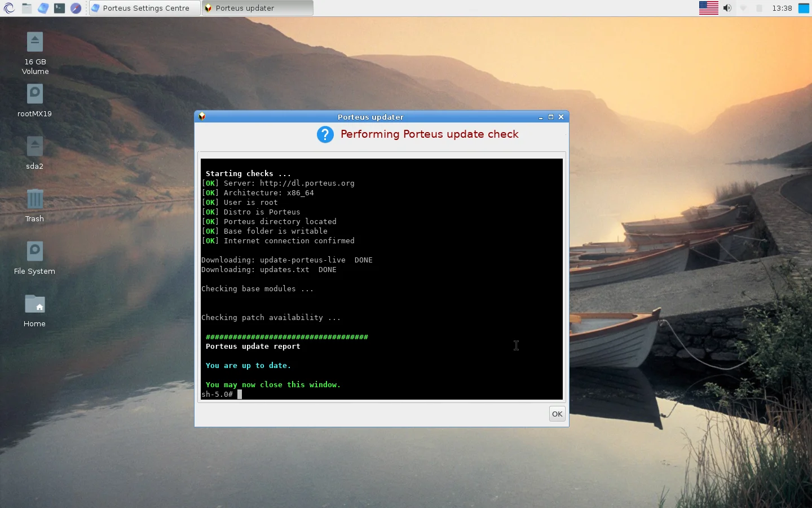Open the file manager panel icon
This screenshot has height=508, width=812.
[x=26, y=8]
